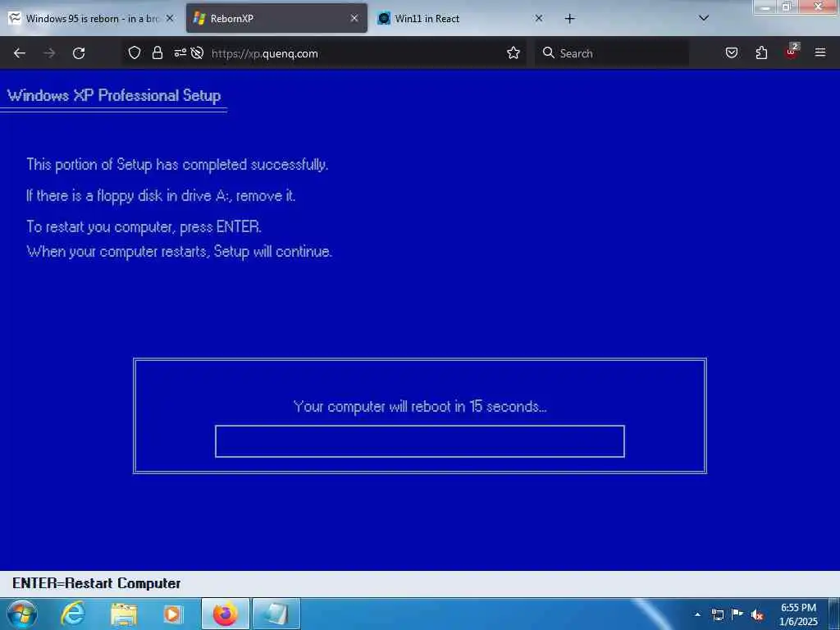Go back with the browser back arrow
The width and height of the screenshot is (840, 630).
(20, 53)
